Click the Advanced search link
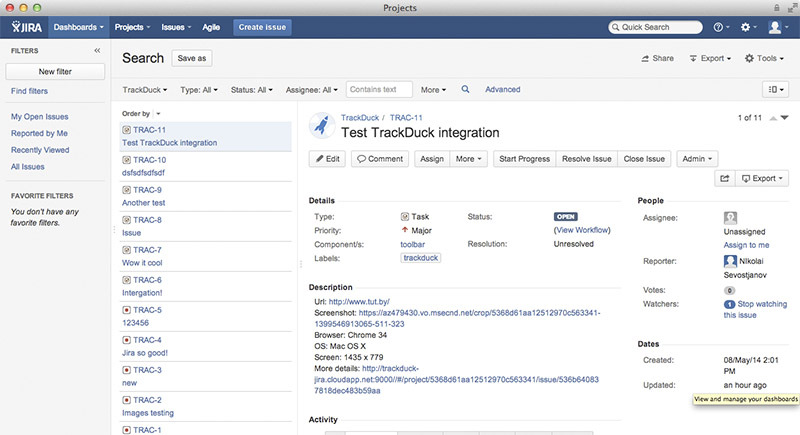The width and height of the screenshot is (800, 435). tap(503, 89)
